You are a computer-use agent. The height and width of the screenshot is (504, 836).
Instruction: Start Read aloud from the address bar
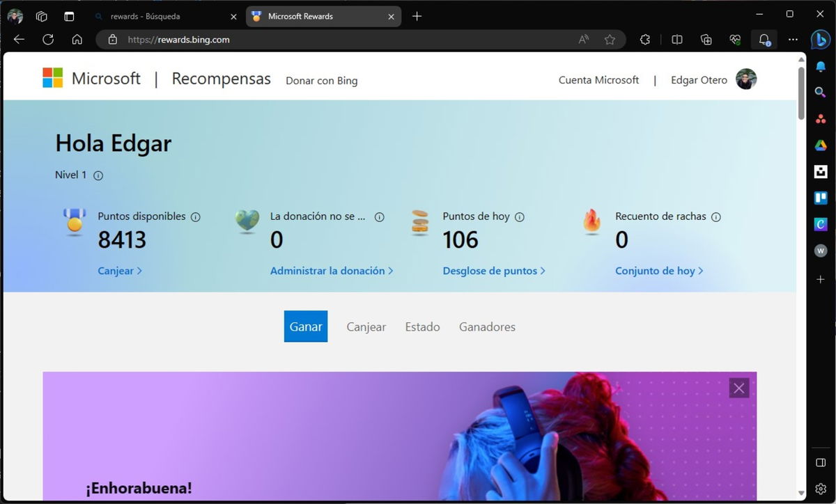coord(583,40)
